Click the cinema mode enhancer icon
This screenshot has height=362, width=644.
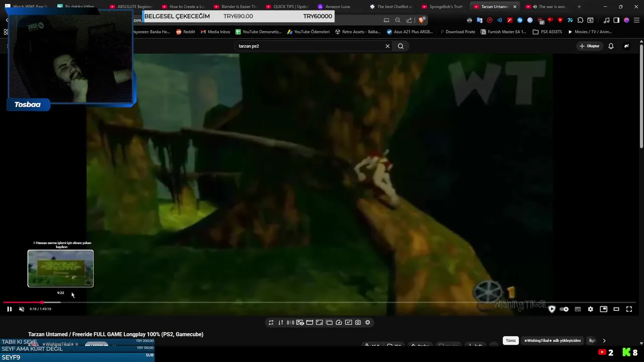tap(300, 322)
